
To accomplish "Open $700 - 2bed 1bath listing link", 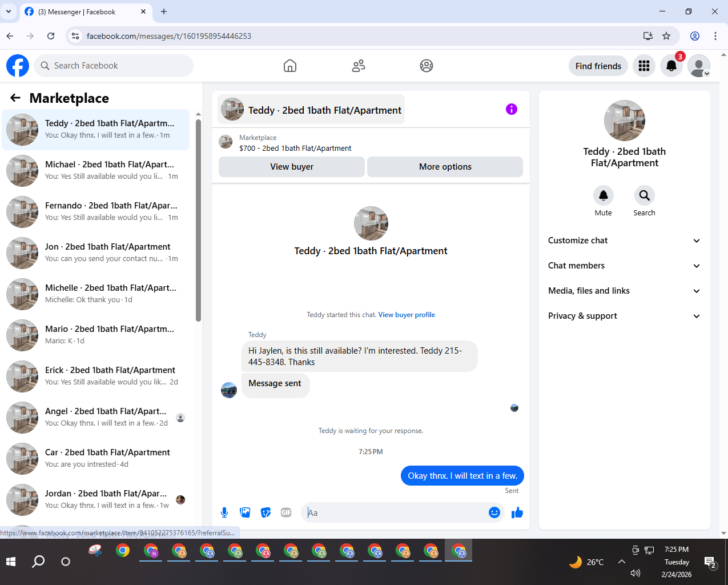I will pos(295,148).
